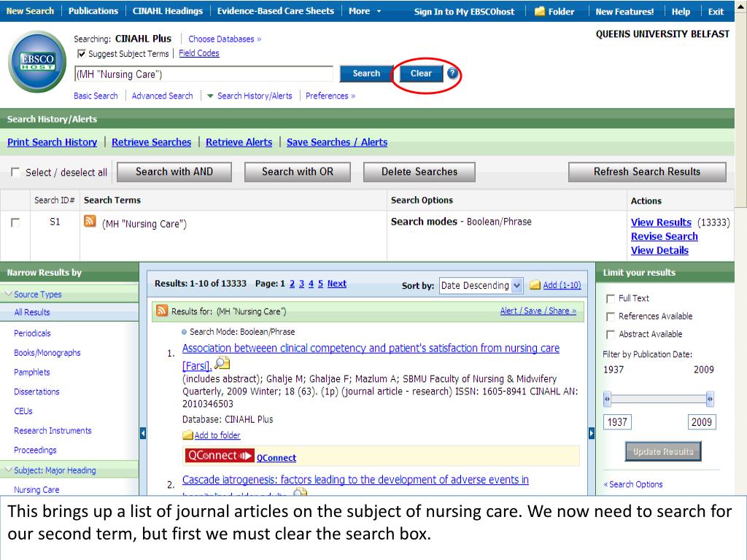Click View Details link
Viewport: 747px width, 560px height.
click(x=659, y=250)
